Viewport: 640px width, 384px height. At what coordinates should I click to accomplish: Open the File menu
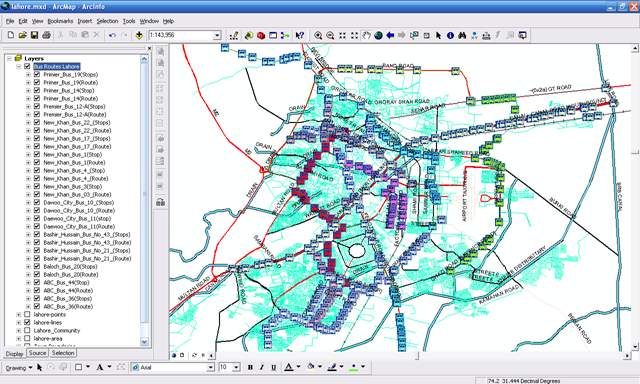[10, 21]
